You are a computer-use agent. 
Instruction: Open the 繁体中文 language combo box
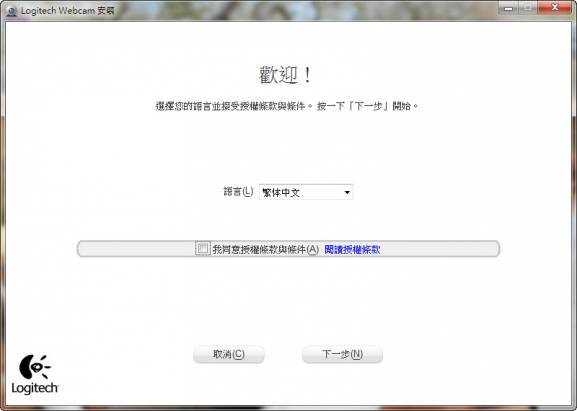tap(306, 192)
